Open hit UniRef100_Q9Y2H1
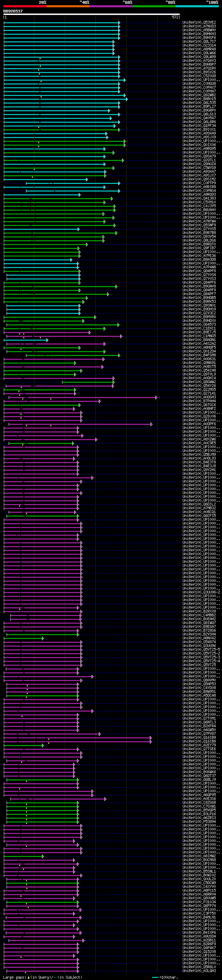The image size is (222, 980). tap(199, 470)
